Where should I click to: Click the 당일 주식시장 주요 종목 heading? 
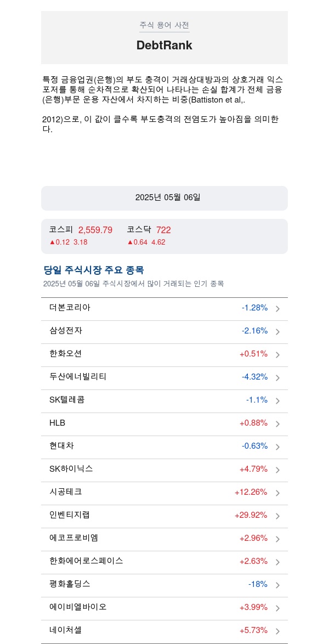(94, 270)
